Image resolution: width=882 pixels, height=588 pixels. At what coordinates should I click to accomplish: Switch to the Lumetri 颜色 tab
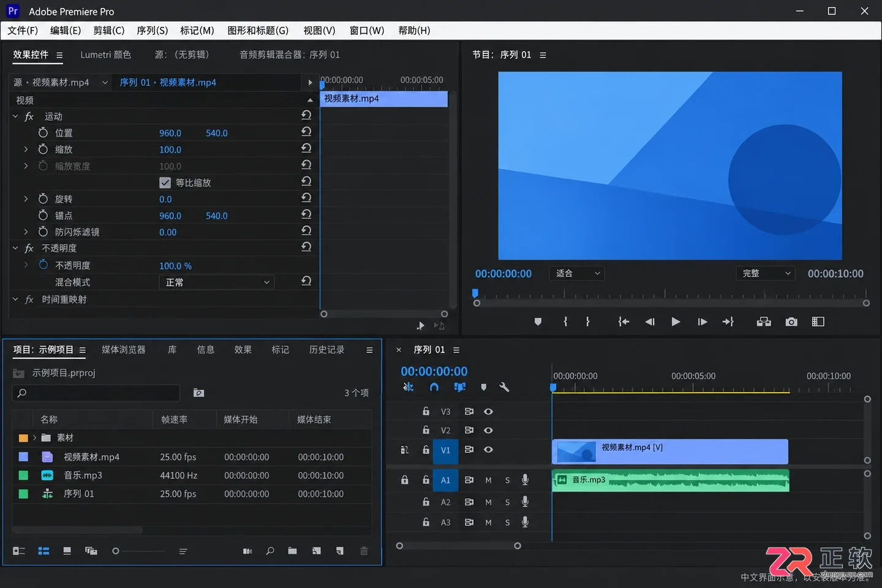point(105,55)
